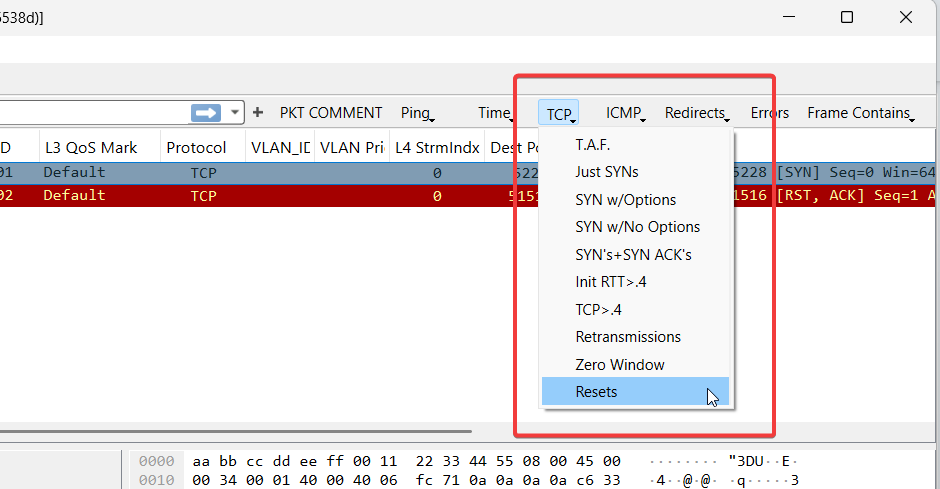This screenshot has width=940, height=489.
Task: Choose Init RTT>.4 from the menu
Action: click(610, 282)
